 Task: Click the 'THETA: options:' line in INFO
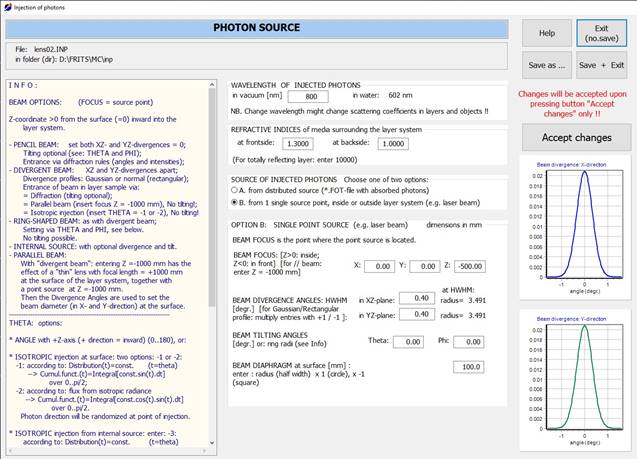point(36,323)
